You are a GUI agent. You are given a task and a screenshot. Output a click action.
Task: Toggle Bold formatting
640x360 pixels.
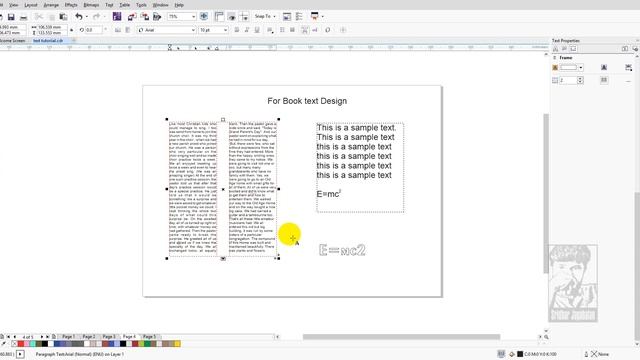[x=237, y=30]
